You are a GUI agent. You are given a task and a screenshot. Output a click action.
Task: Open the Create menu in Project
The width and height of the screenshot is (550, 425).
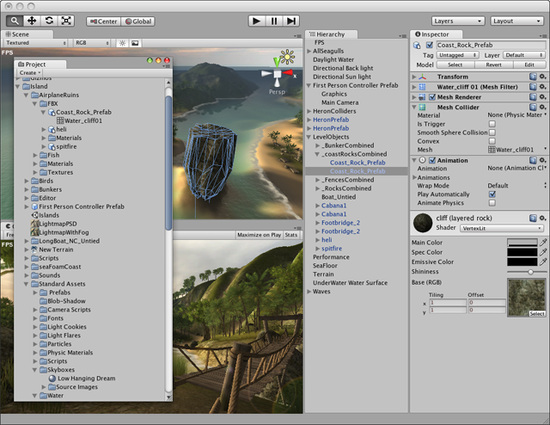[x=30, y=73]
